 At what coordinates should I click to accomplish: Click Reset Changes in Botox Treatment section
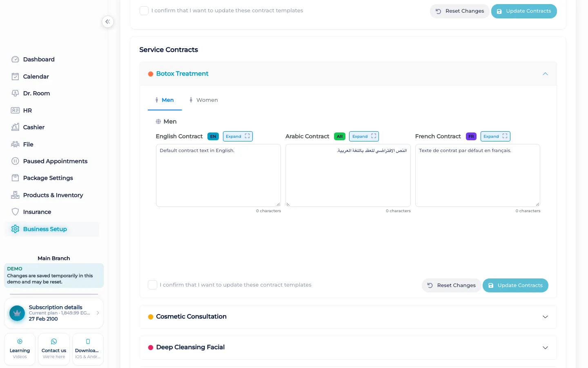(451, 285)
